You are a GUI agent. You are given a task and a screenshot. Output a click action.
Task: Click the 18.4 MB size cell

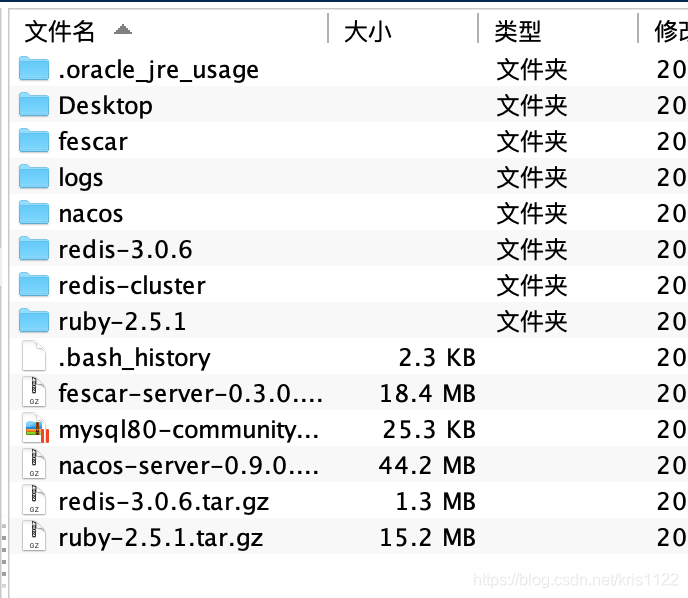pyautogui.click(x=428, y=393)
